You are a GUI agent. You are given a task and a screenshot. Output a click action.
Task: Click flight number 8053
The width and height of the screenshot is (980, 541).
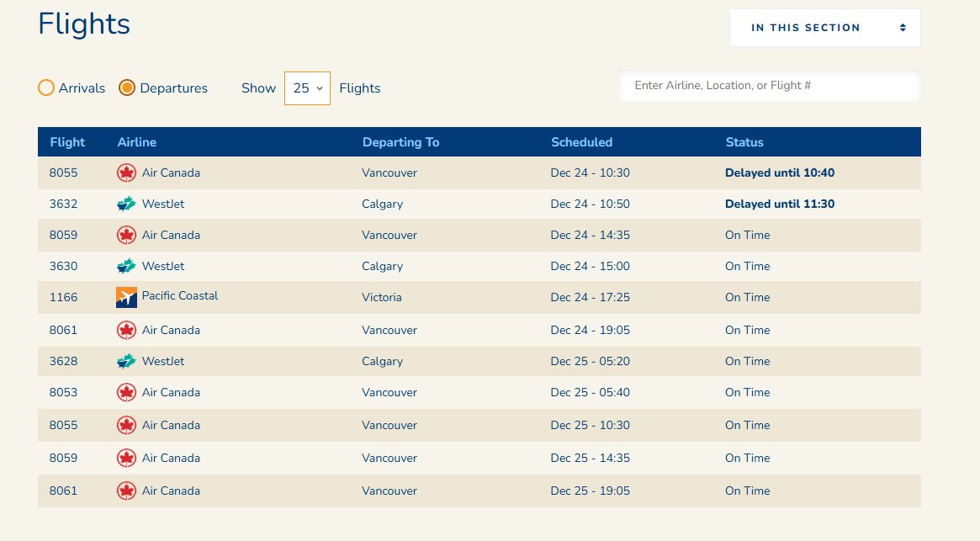coord(64,393)
